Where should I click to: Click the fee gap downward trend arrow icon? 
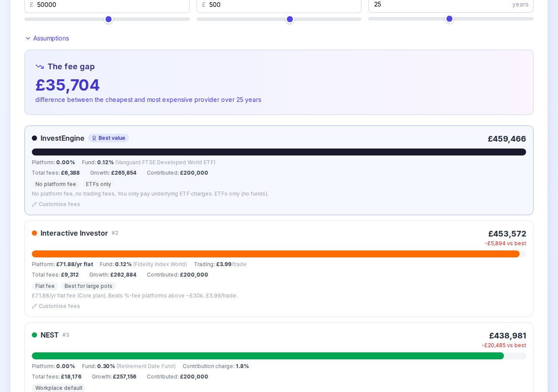(x=39, y=66)
